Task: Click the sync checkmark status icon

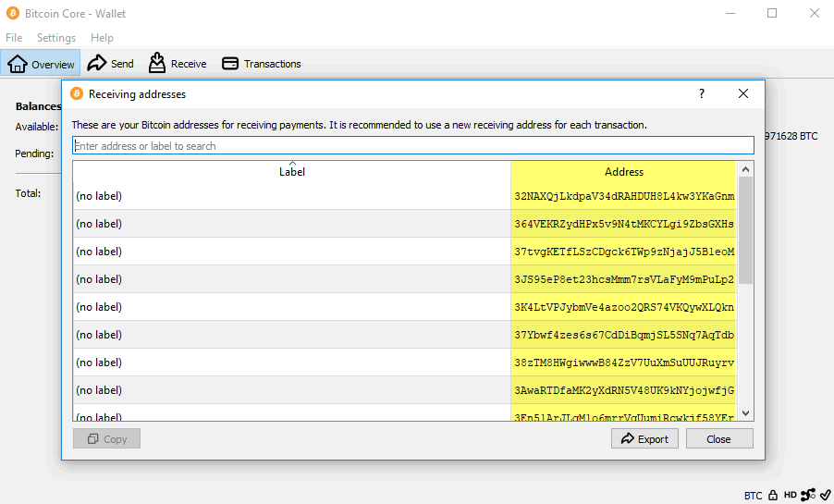Action: pyautogui.click(x=825, y=495)
